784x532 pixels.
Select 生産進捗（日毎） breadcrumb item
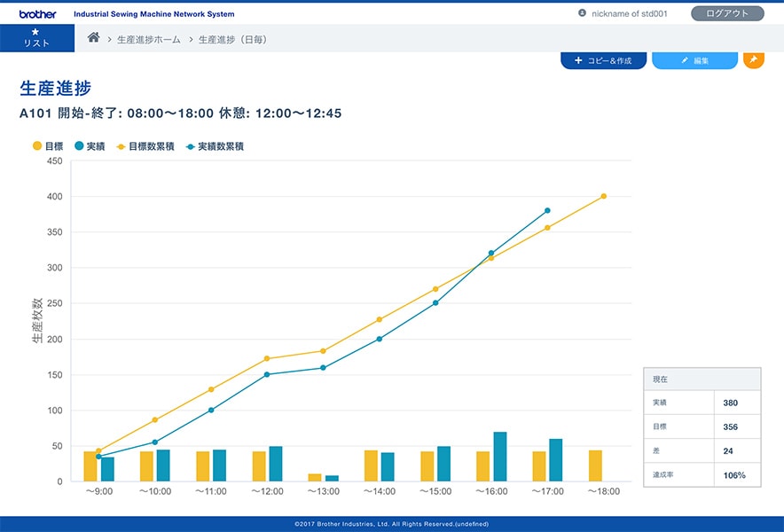(x=232, y=39)
